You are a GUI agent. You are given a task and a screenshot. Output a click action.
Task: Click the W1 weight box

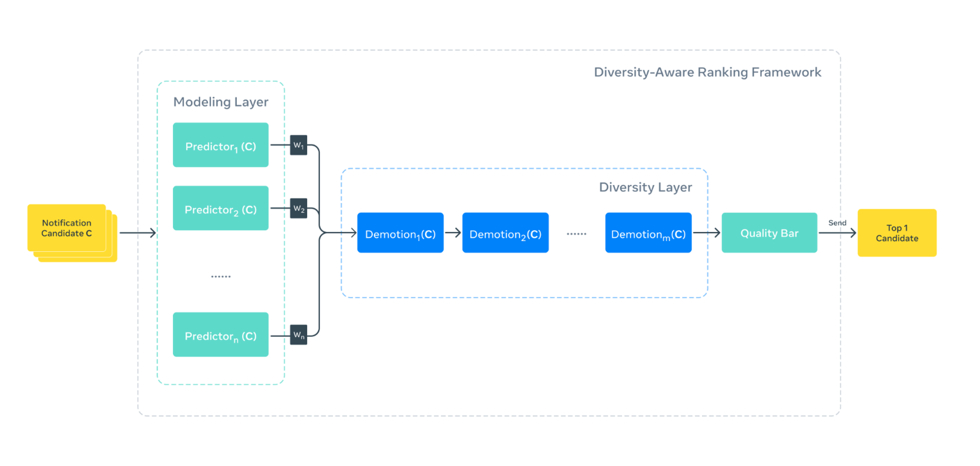point(298,145)
